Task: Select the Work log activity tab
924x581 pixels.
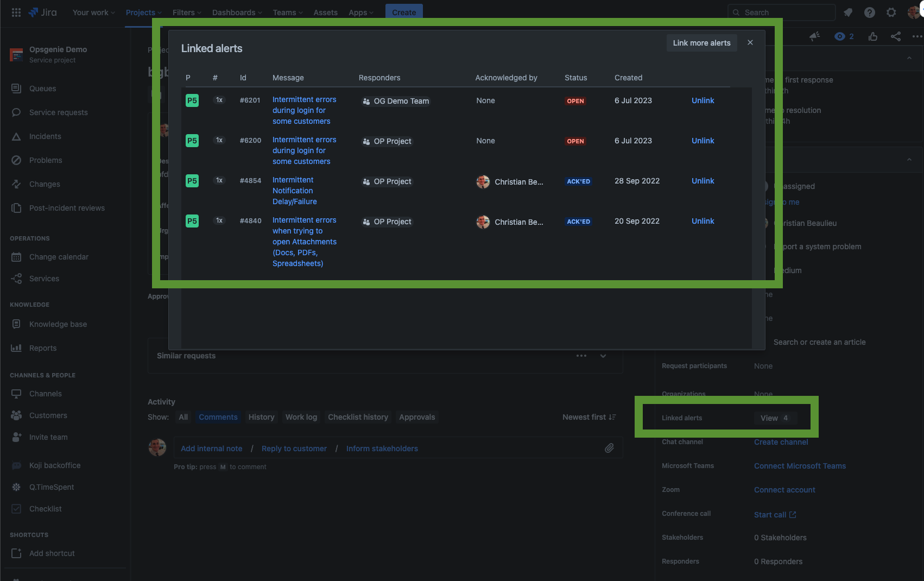Action: (x=301, y=417)
